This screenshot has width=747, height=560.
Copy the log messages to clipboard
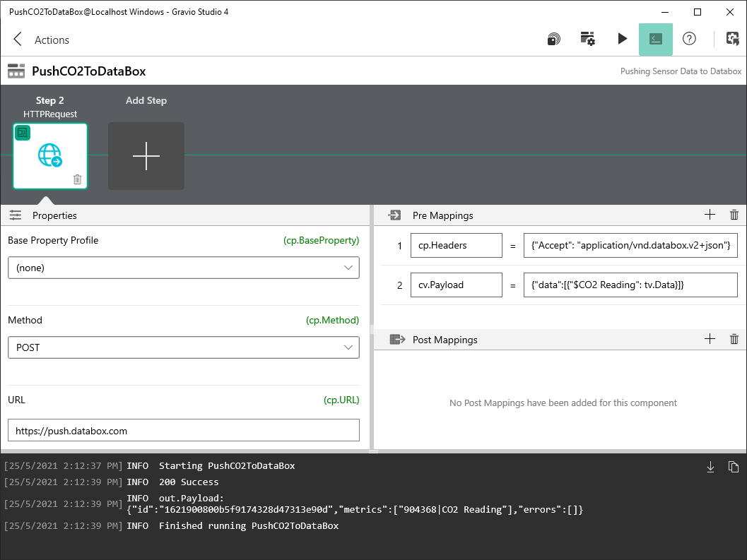734,466
